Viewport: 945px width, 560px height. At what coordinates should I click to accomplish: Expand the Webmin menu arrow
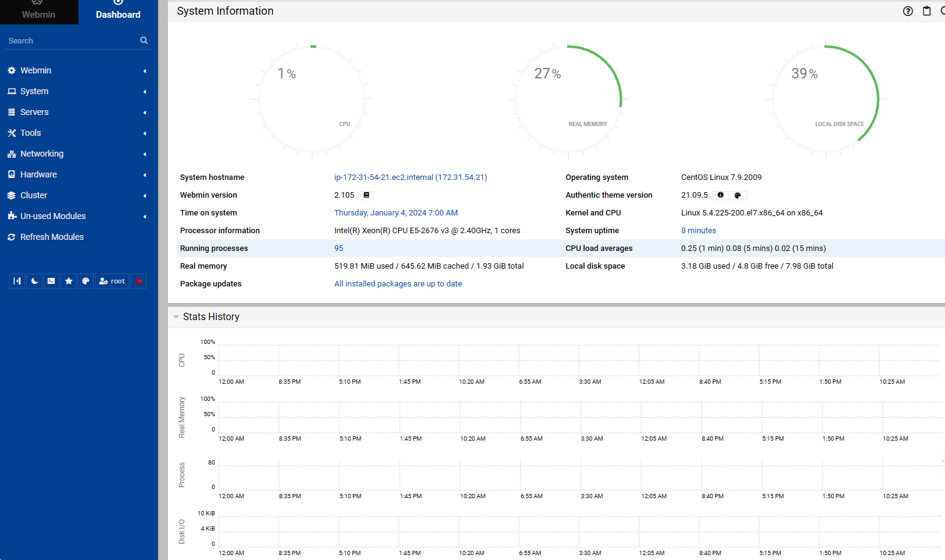click(145, 71)
